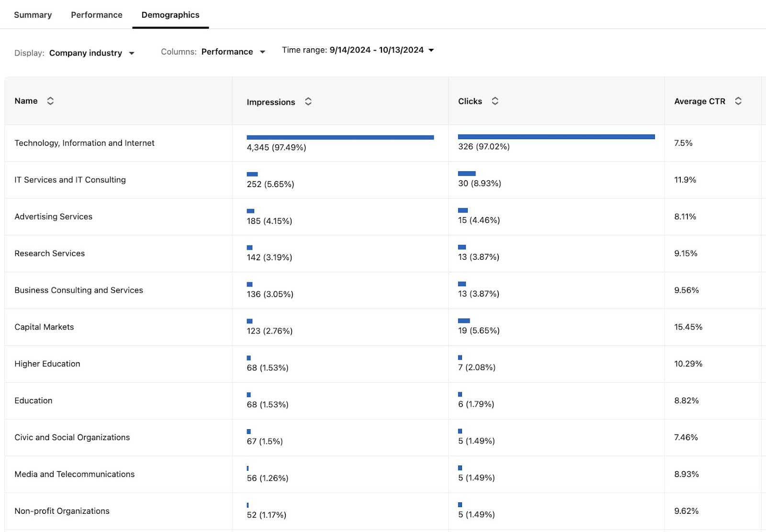Click impressions value 142 (3.19%)
This screenshot has width=766, height=532.
pyautogui.click(x=270, y=257)
